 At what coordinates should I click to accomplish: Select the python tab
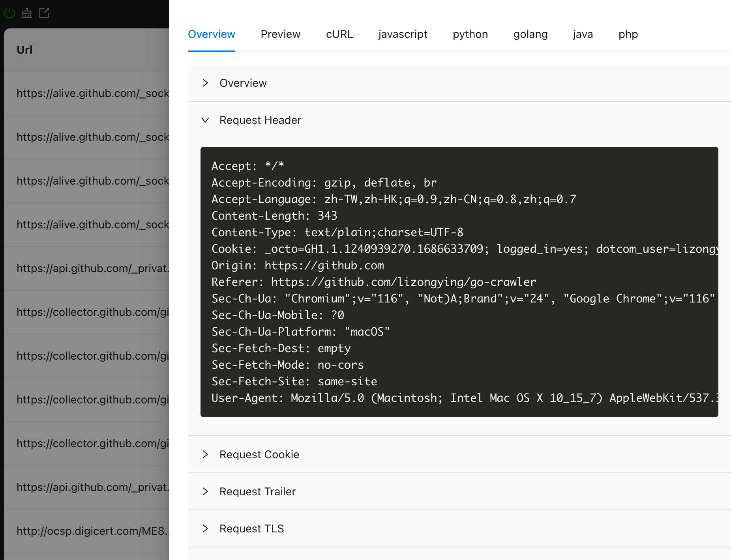tap(470, 34)
